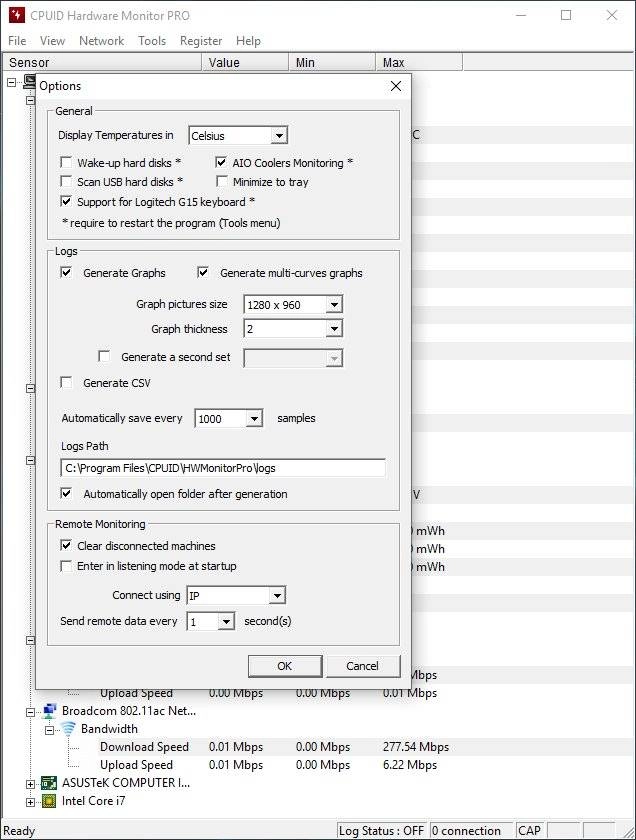636x840 pixels.
Task: Uncheck Generate Graphs option
Action: coord(66,272)
